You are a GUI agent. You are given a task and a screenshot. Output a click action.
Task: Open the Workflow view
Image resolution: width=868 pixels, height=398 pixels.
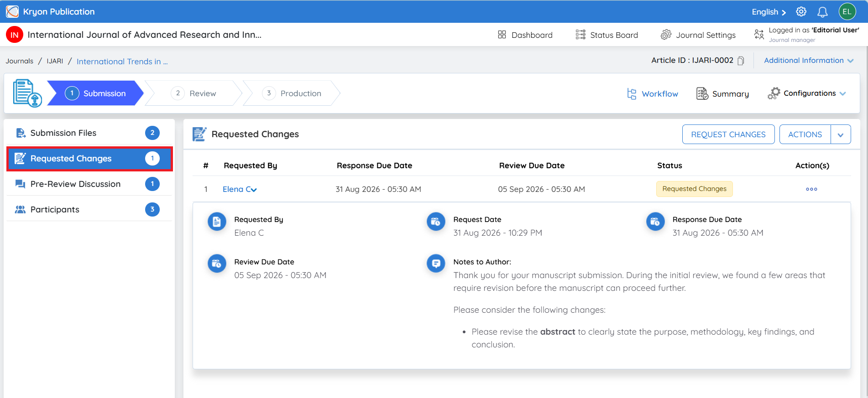[653, 94]
